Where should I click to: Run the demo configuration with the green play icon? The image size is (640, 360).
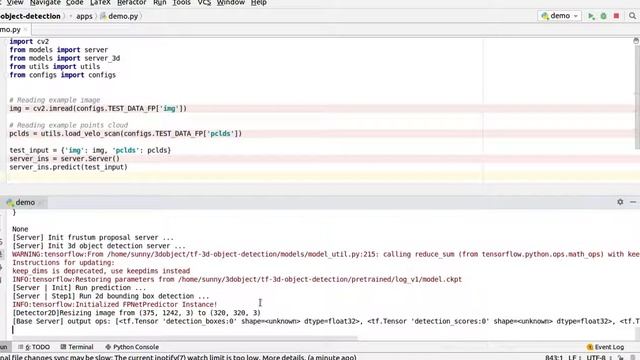[591, 16]
